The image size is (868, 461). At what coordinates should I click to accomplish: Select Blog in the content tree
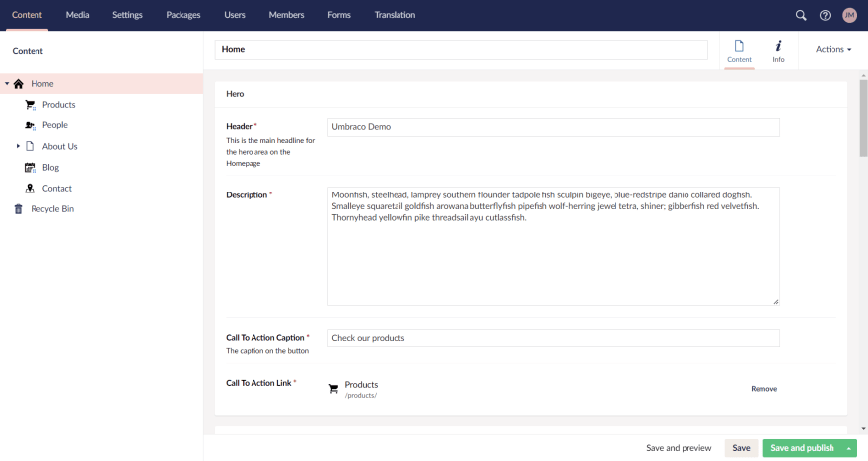click(x=51, y=168)
